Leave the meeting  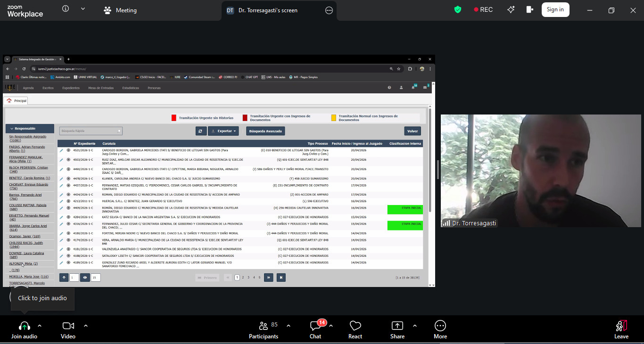click(x=621, y=329)
